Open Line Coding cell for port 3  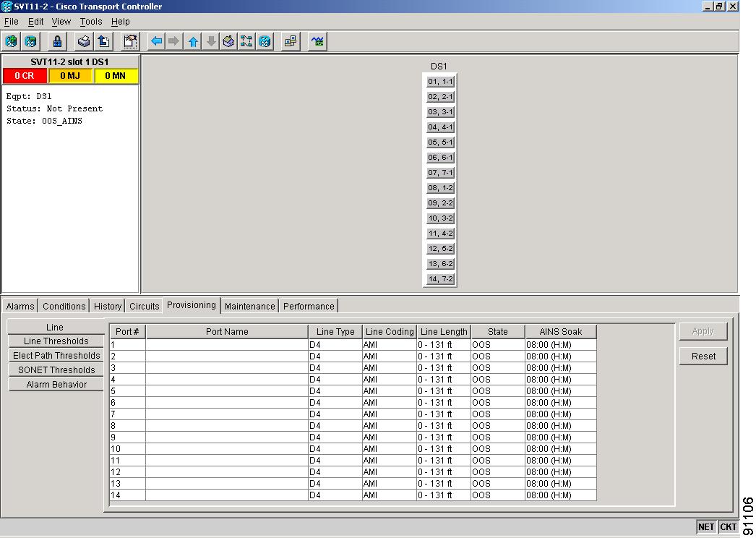tap(389, 368)
